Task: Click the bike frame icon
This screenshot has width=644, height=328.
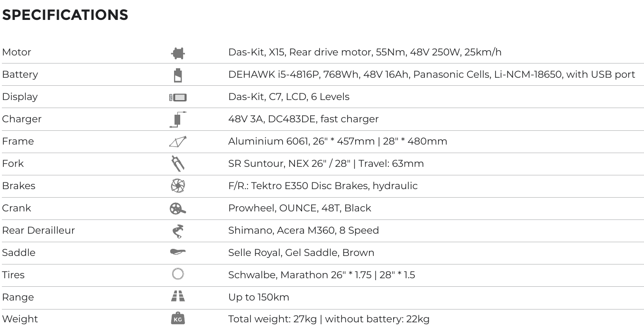Action: tap(178, 142)
